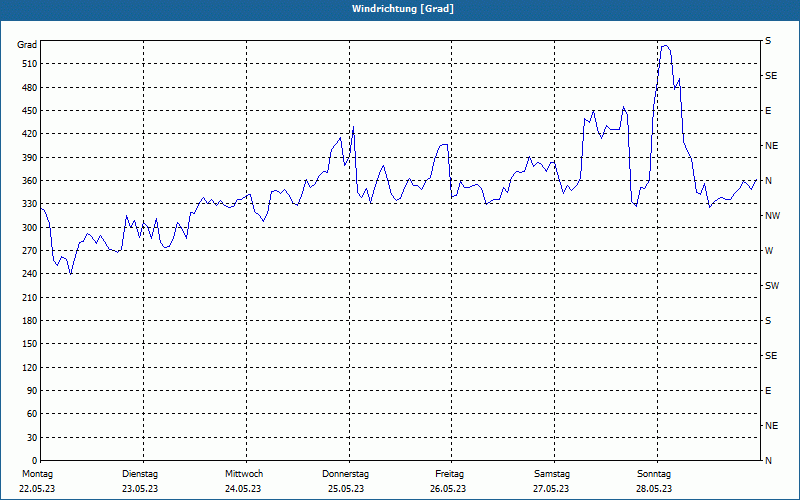The width and height of the screenshot is (800, 500).
Task: Click the E compass label level with 450
Action: (768, 111)
